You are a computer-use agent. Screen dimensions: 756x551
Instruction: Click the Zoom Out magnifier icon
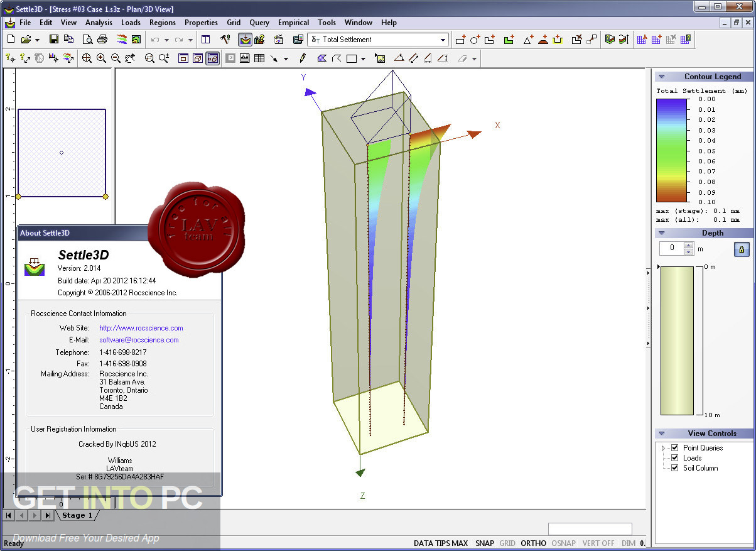[116, 58]
